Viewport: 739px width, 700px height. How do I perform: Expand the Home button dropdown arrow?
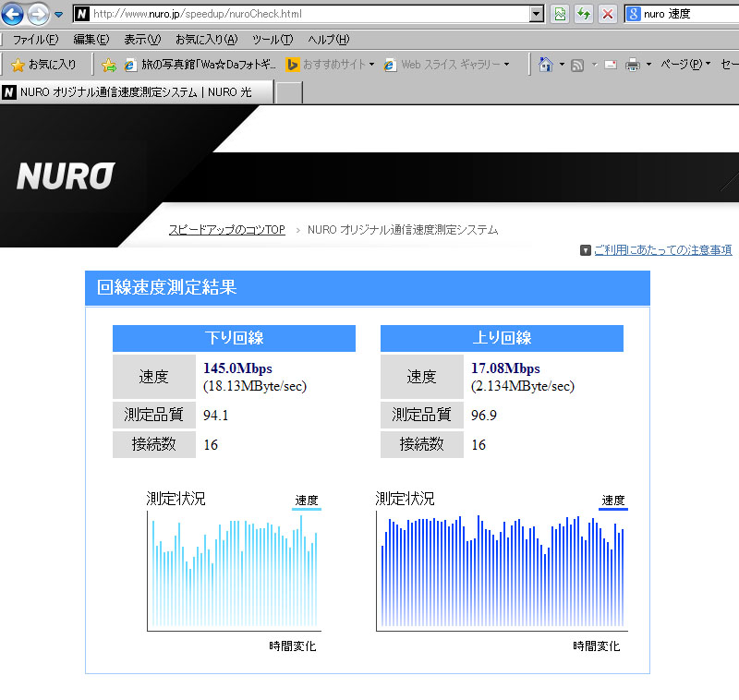(562, 65)
